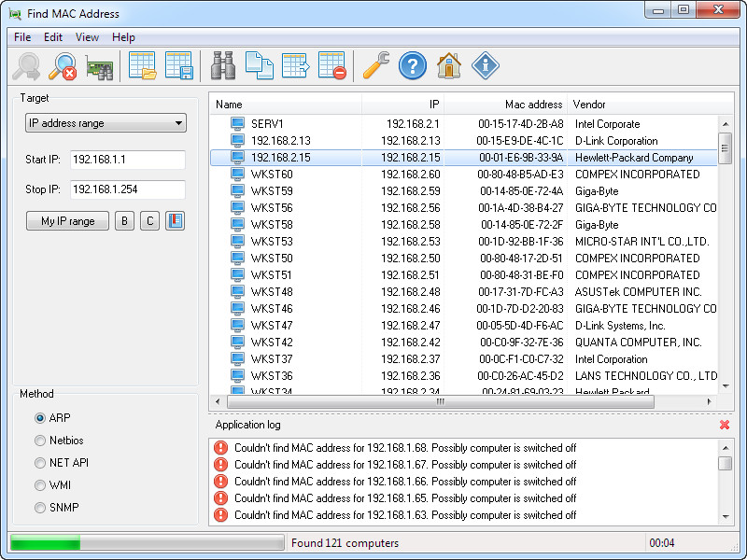
Task: Click the D-Link Corporation vendor cell
Action: [x=616, y=141]
